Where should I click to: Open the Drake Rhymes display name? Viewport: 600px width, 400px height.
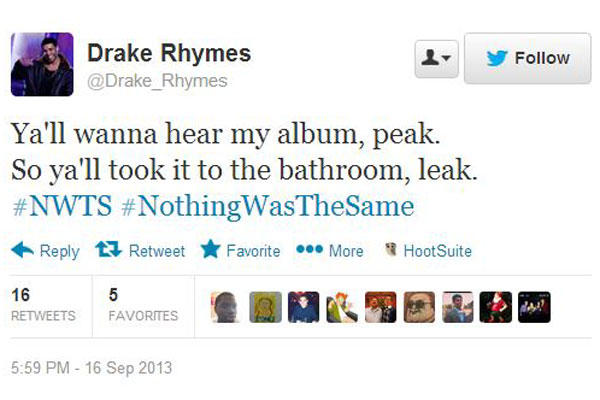pyautogui.click(x=169, y=53)
